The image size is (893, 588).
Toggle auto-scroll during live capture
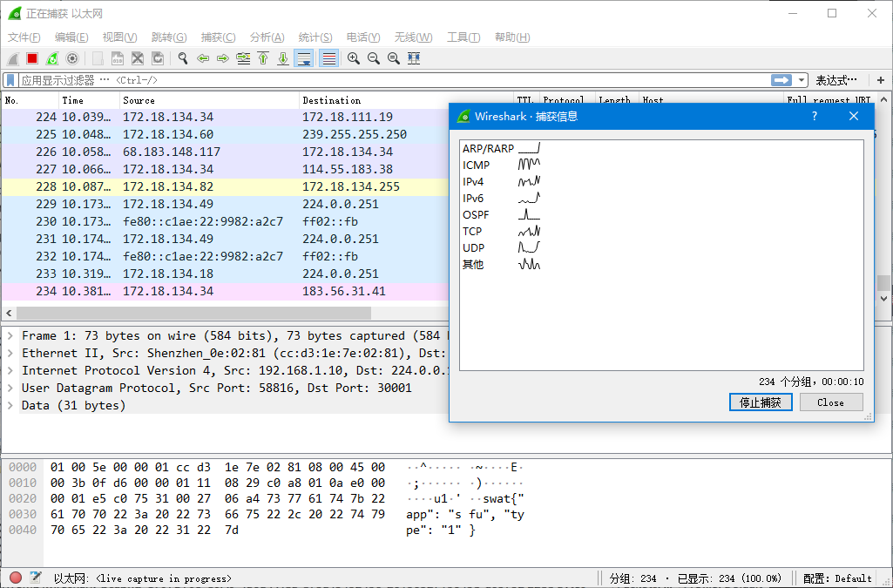click(303, 58)
